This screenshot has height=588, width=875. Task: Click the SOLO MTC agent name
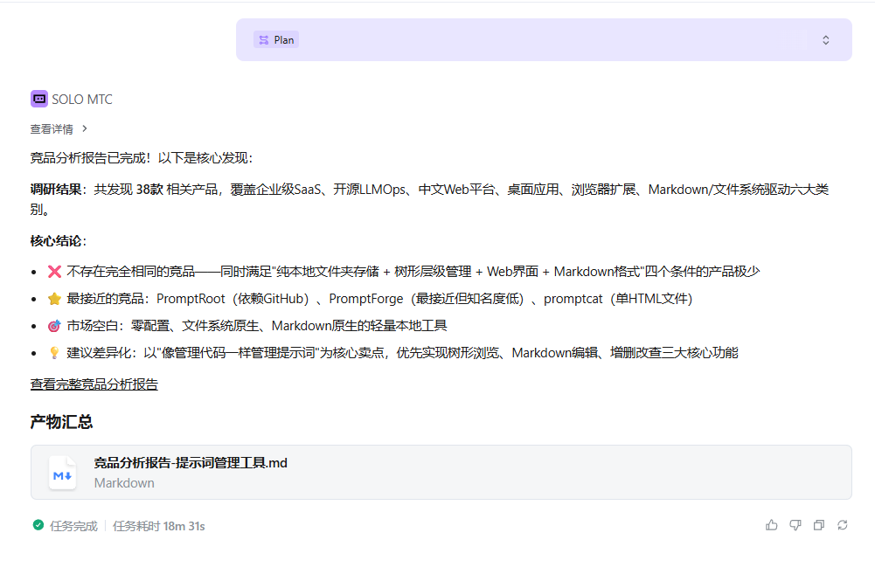coord(82,100)
